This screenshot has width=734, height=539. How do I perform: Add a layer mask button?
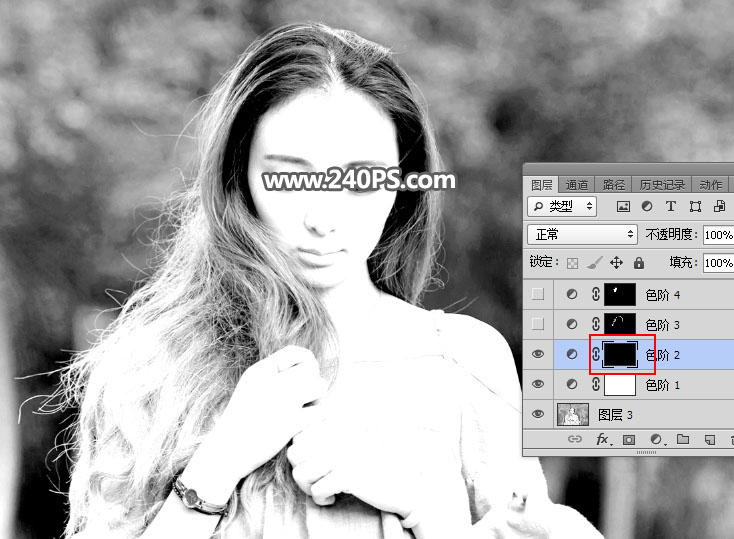629,440
